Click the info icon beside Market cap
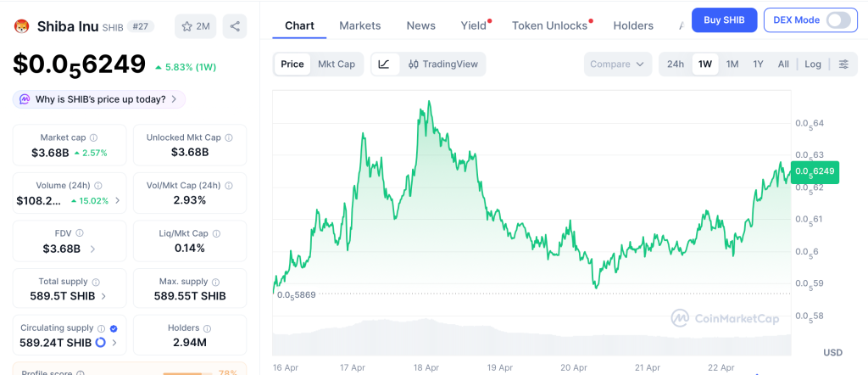 pyautogui.click(x=93, y=137)
